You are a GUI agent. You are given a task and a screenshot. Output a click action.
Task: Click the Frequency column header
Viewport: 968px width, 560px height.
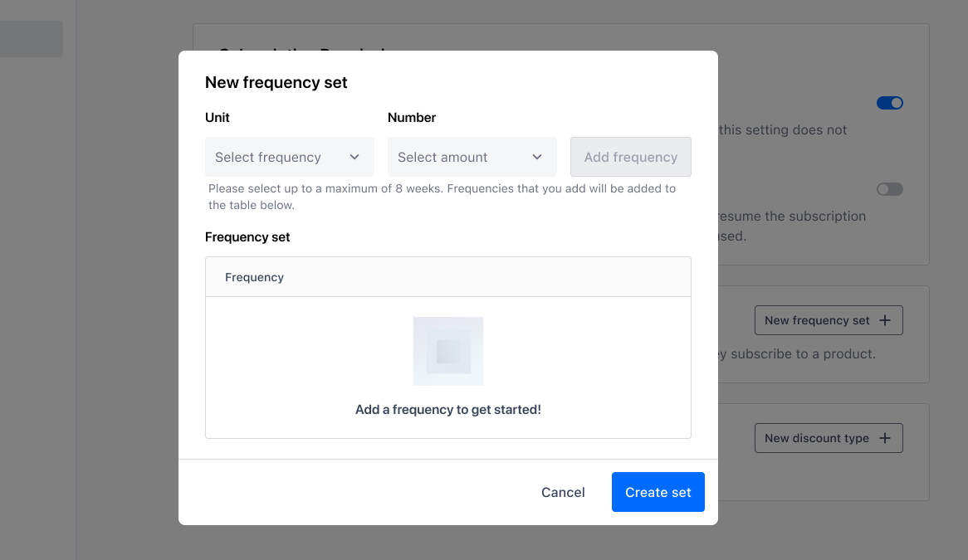click(254, 278)
